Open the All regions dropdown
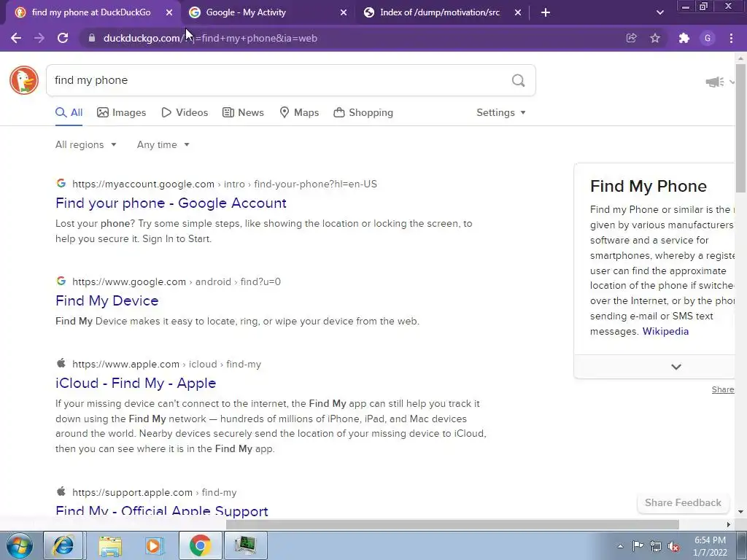The height and width of the screenshot is (560, 747). [86, 145]
